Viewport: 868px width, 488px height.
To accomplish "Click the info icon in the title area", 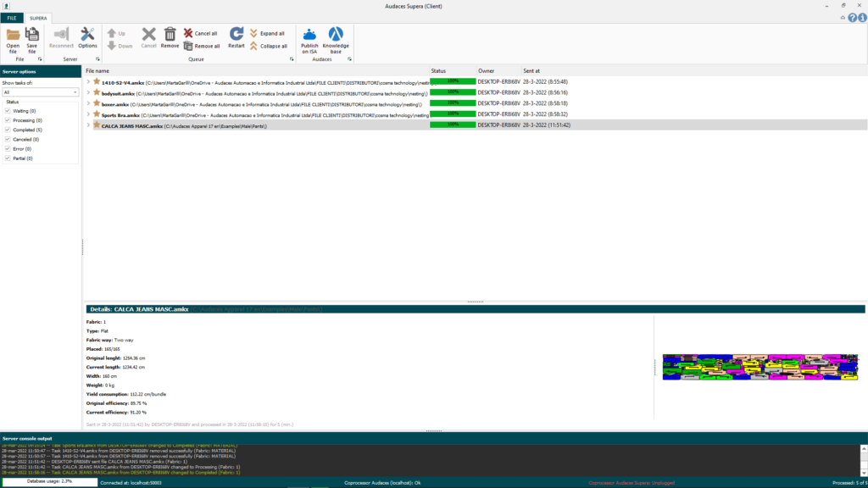I will (862, 19).
